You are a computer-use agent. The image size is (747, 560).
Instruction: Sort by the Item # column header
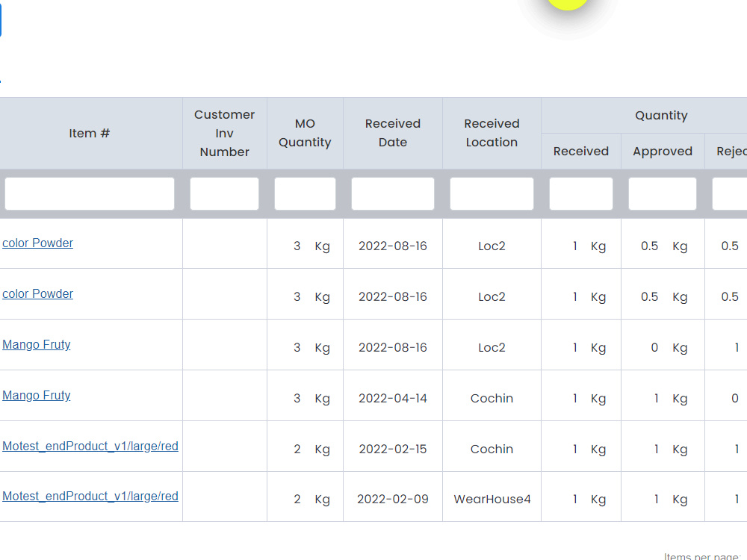click(x=90, y=134)
